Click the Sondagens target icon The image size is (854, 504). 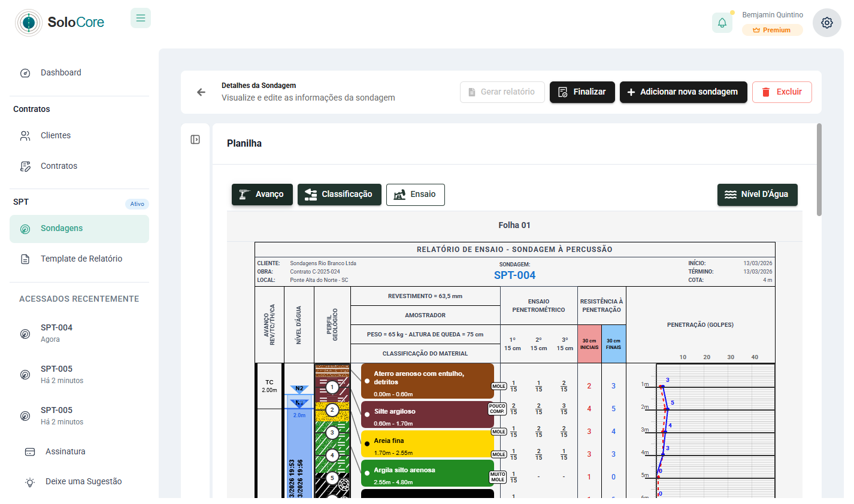(x=25, y=229)
